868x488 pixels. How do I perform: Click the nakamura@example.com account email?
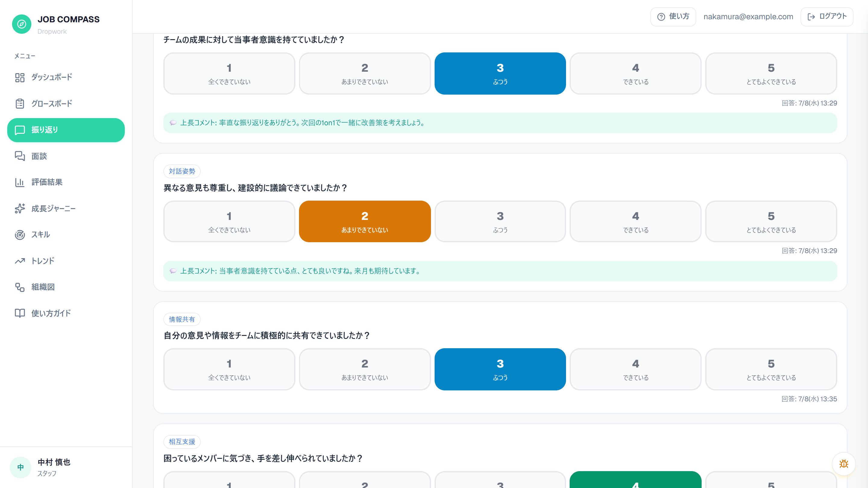[x=748, y=17]
